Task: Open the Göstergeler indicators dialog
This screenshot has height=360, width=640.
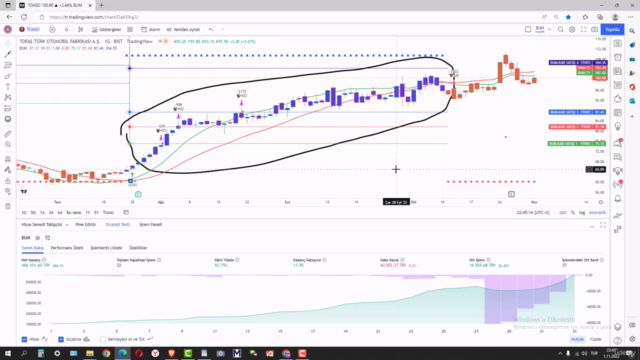Action: 107,29
